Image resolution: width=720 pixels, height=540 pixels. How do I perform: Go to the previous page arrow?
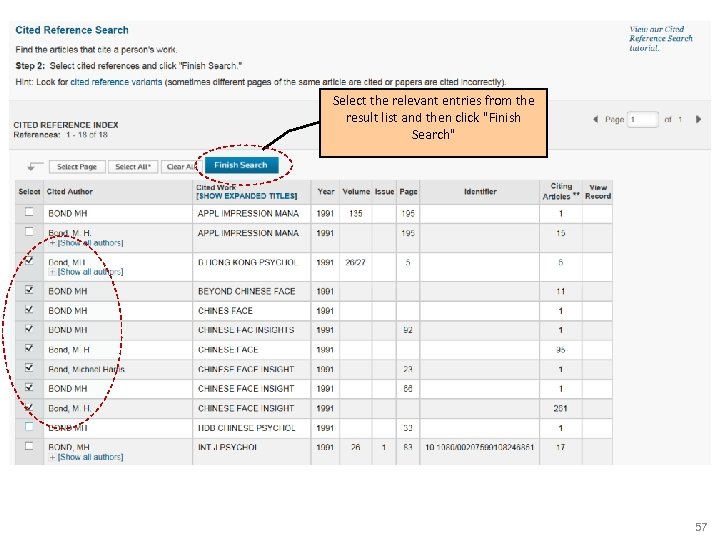point(595,119)
